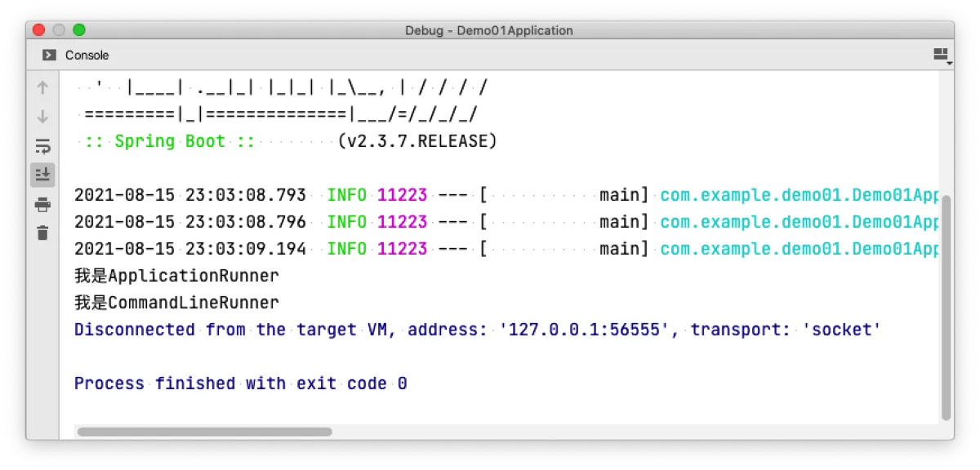Click the ApplicationRunner output line
Image resolution: width=980 pixels, height=470 pixels.
coord(176,276)
